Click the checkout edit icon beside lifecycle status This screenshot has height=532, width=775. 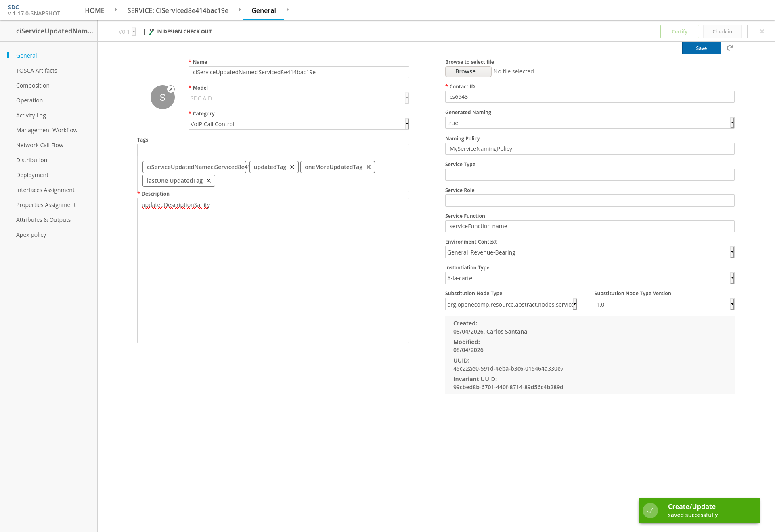[x=149, y=32]
